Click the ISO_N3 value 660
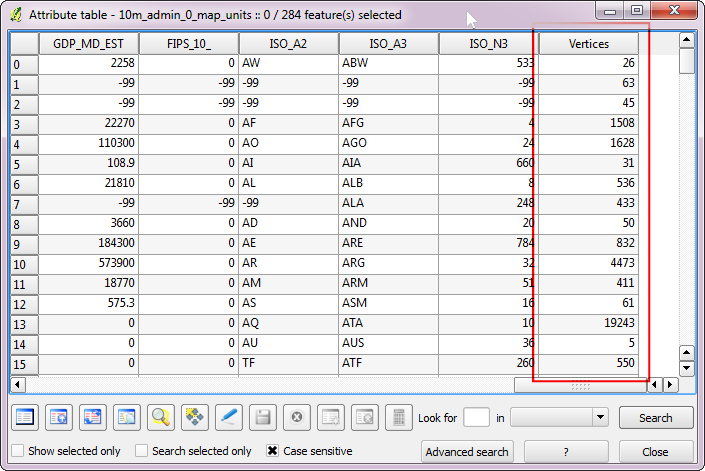The image size is (705, 471). [489, 163]
